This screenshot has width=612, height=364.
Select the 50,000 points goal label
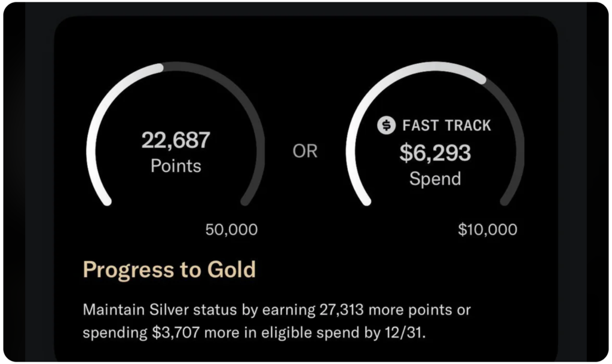point(231,230)
